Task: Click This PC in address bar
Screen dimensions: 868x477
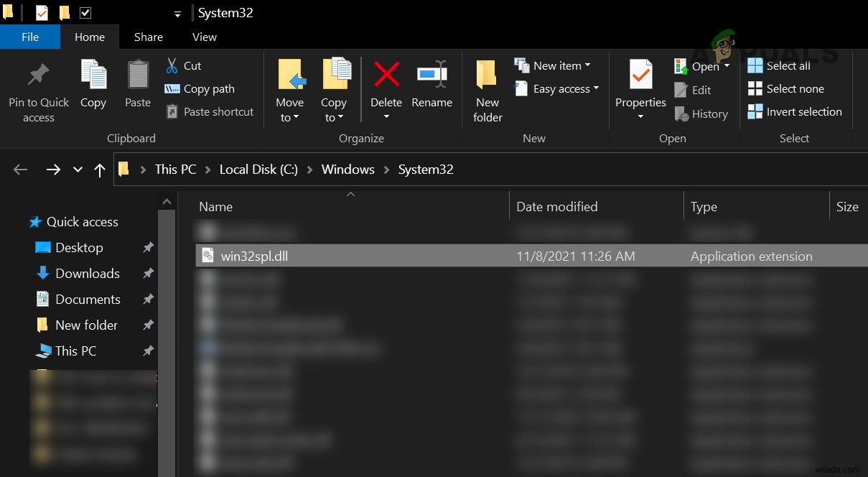Action: [175, 170]
